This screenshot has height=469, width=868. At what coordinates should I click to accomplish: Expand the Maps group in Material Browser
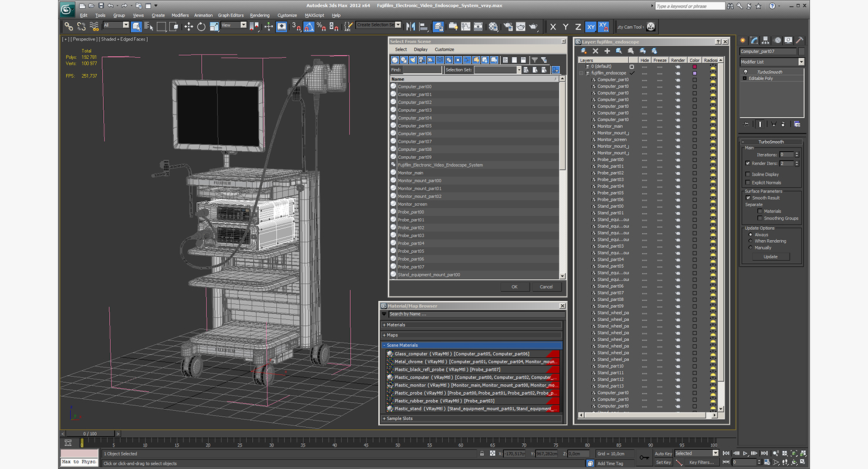[472, 335]
